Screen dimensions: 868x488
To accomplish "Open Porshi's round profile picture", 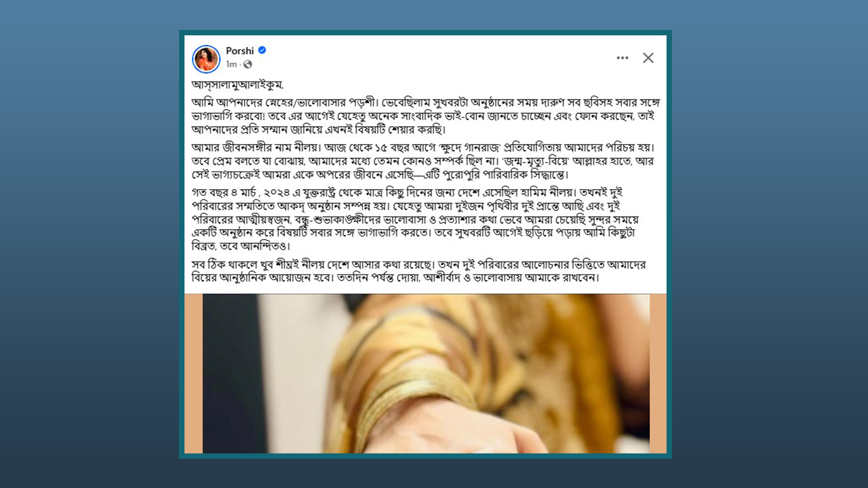I will click(206, 59).
